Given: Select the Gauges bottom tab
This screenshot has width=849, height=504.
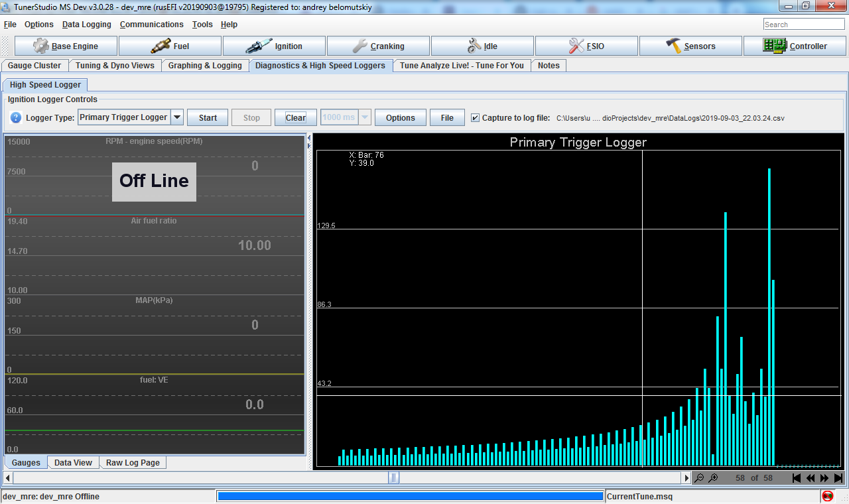Looking at the screenshot, I should pos(26,463).
